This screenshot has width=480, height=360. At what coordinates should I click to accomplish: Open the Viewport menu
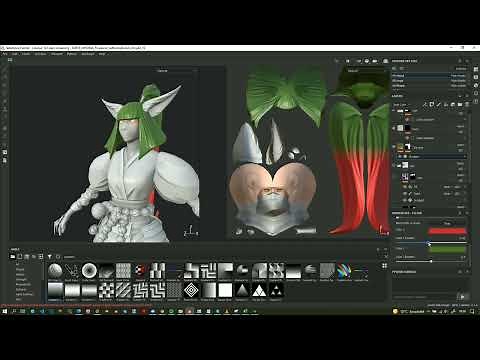click(x=57, y=54)
